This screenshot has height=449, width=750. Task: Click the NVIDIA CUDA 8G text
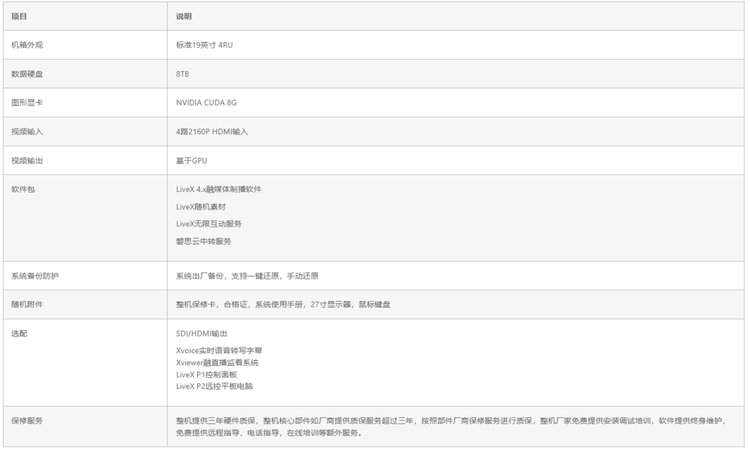pyautogui.click(x=206, y=103)
